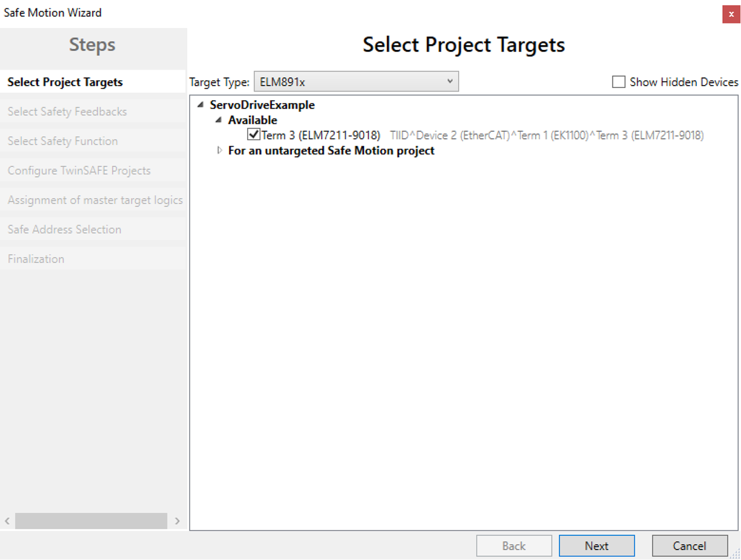
Task: Click the steps panel horizontal scrollbar thumb
Action: click(x=91, y=521)
